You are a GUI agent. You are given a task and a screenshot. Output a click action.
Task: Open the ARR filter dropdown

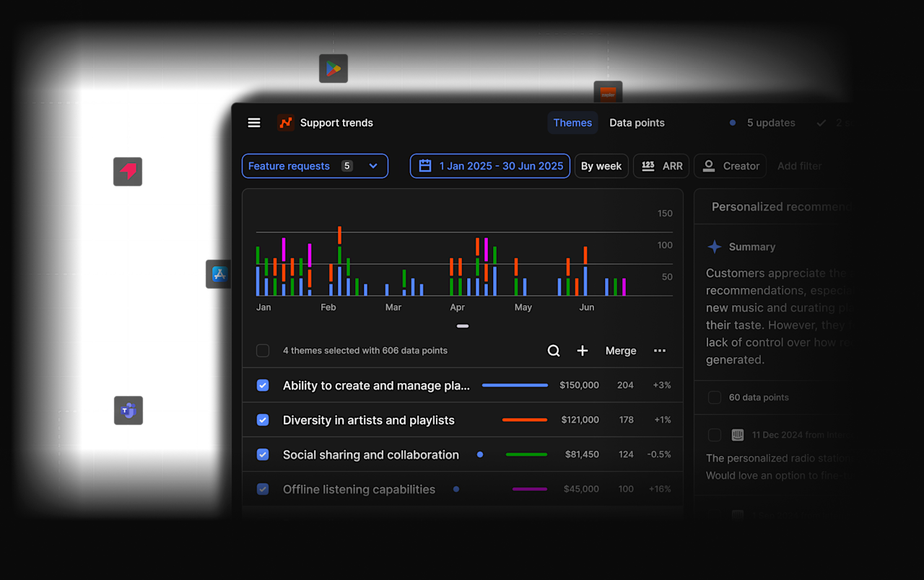[x=661, y=166]
